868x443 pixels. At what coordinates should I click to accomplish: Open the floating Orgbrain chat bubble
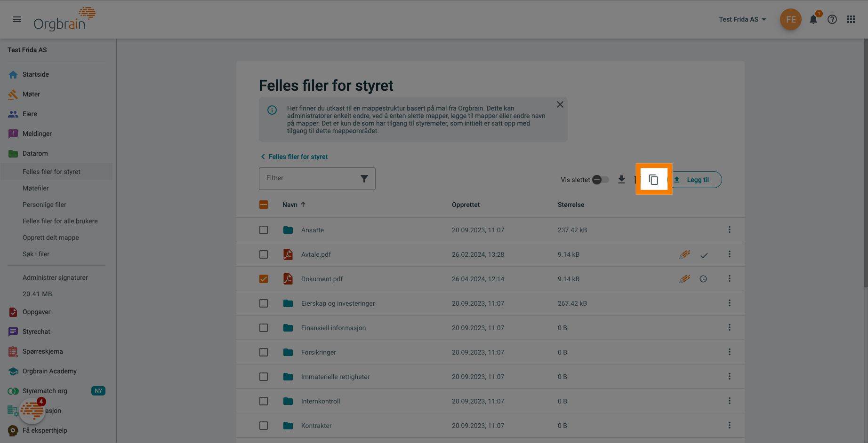32,411
